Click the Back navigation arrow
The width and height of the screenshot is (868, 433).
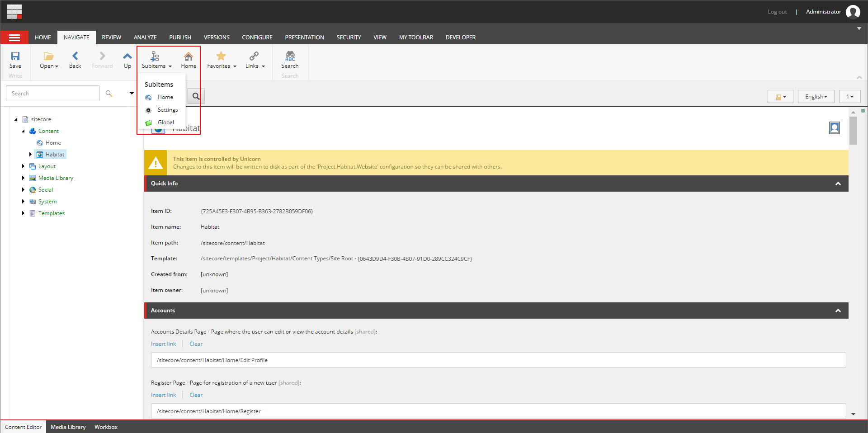click(75, 56)
